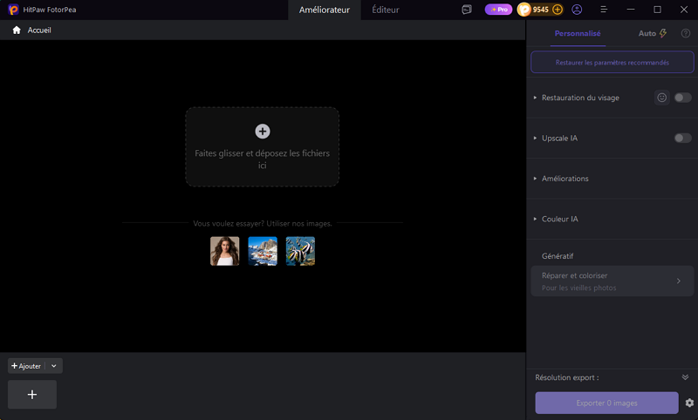Open the user account profile icon
698x420 pixels.
coord(577,9)
